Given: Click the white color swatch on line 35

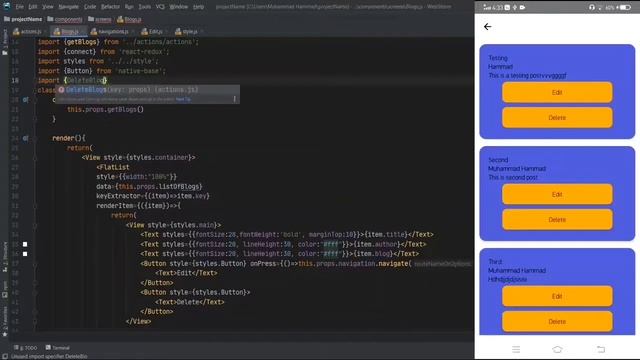Looking at the screenshot, I should pyautogui.click(x=25, y=244).
